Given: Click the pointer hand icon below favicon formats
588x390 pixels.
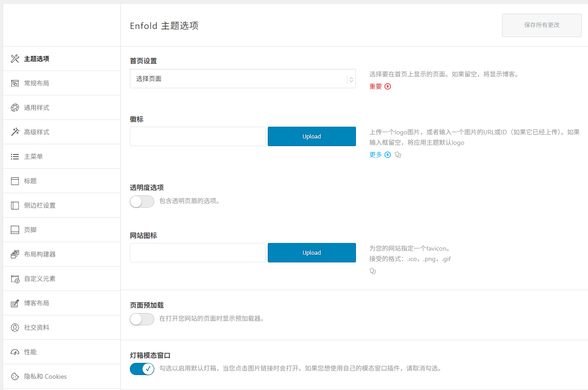Looking at the screenshot, I should (373, 271).
